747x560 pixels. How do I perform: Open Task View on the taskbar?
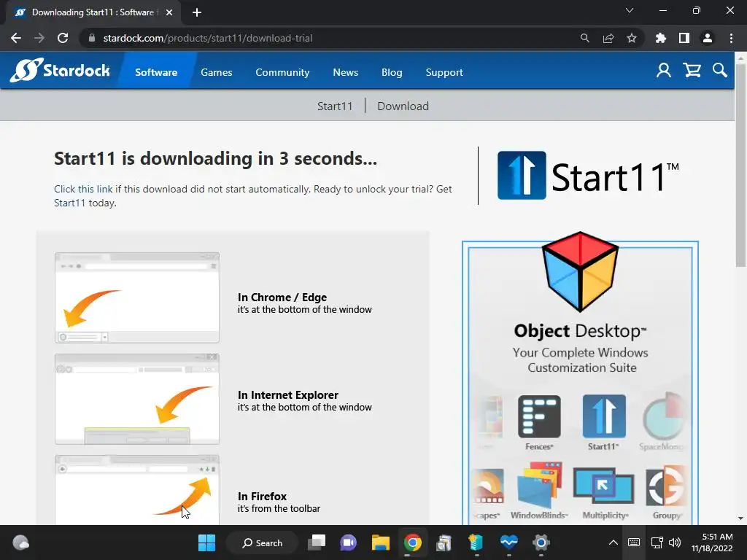[317, 542]
